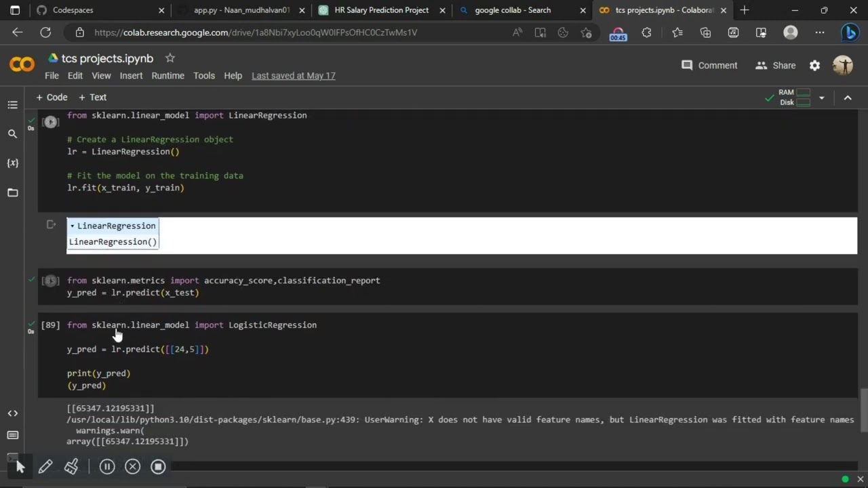Collapse the LinearRegression output widget
Screen dimensions: 868x488
[73, 226]
